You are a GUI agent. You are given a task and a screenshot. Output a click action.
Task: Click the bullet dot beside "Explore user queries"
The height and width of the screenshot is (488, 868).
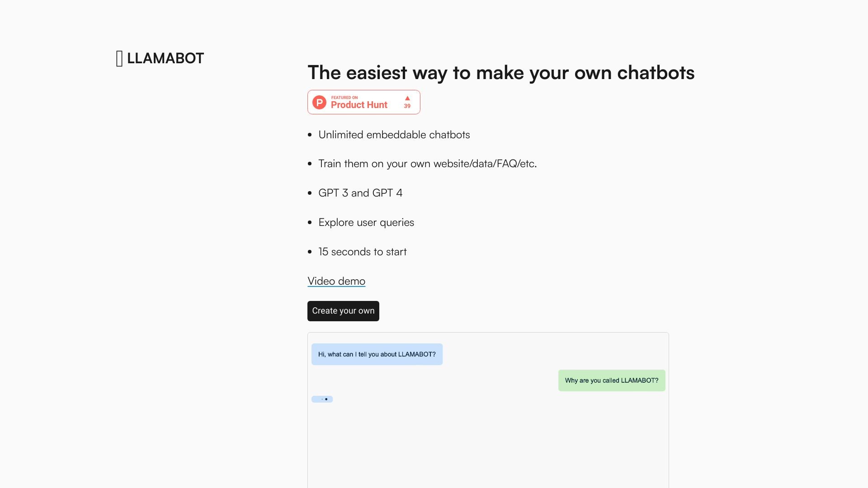pyautogui.click(x=310, y=223)
